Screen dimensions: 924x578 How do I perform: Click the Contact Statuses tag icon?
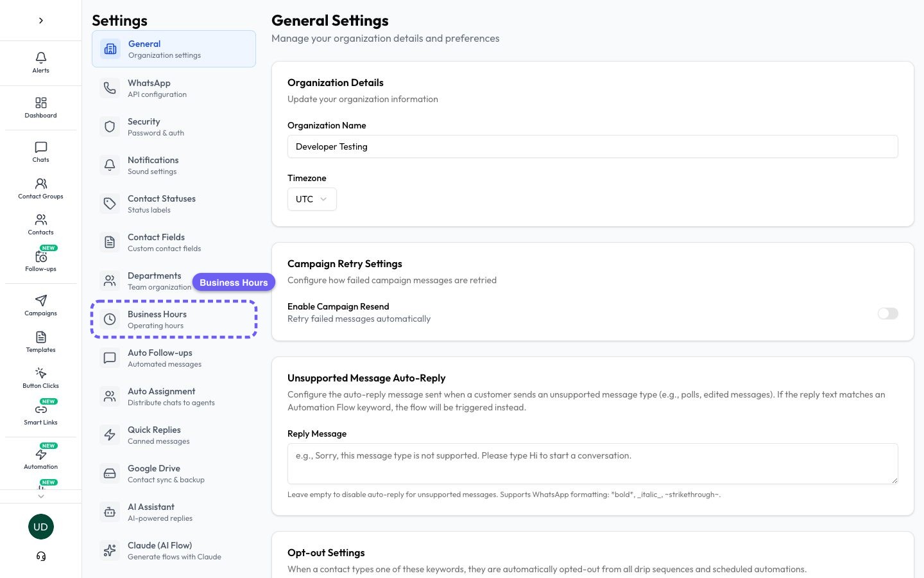pos(110,204)
